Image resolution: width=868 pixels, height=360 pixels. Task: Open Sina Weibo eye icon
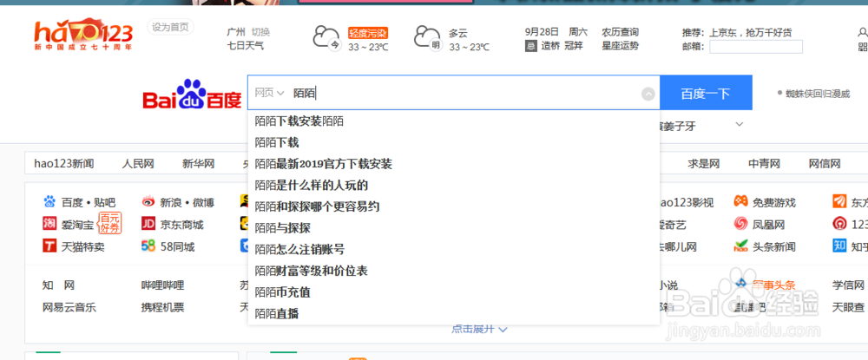point(148,203)
